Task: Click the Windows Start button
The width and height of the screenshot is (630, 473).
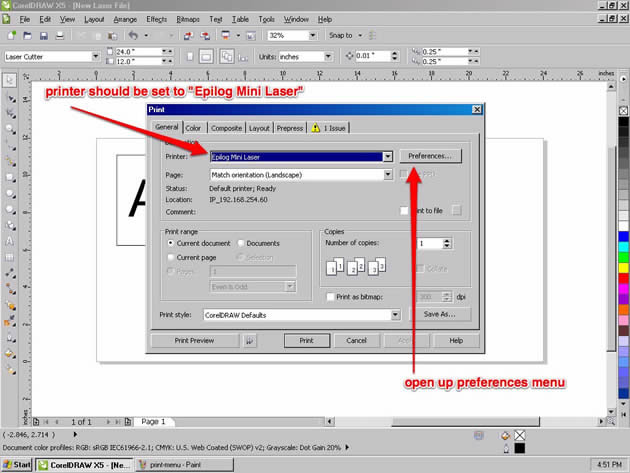Action: pos(16,465)
